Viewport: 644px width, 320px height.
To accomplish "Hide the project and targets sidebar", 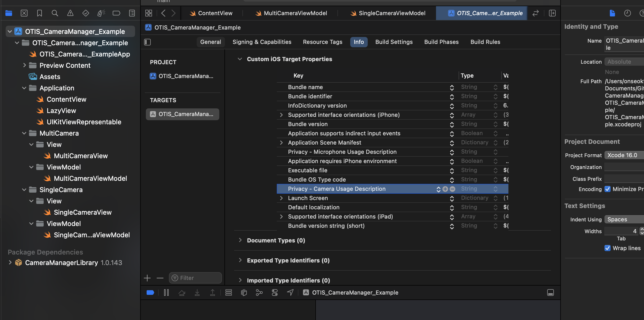I will 148,42.
